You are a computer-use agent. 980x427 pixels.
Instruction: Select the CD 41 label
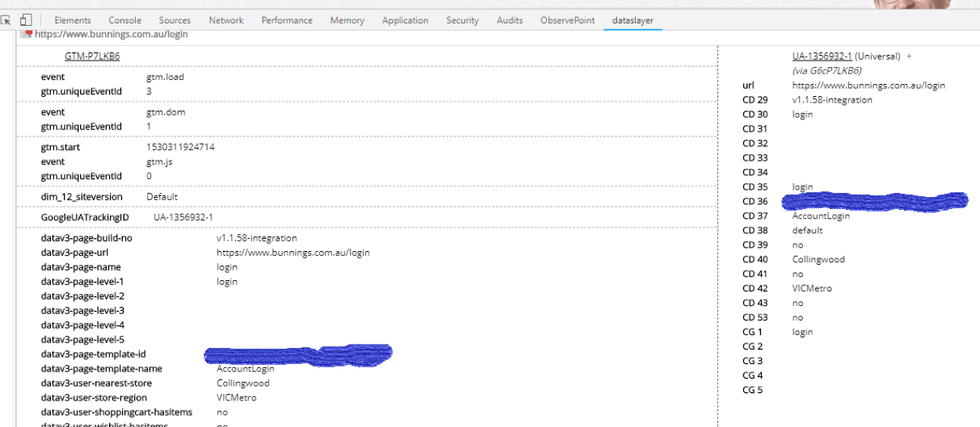(755, 274)
